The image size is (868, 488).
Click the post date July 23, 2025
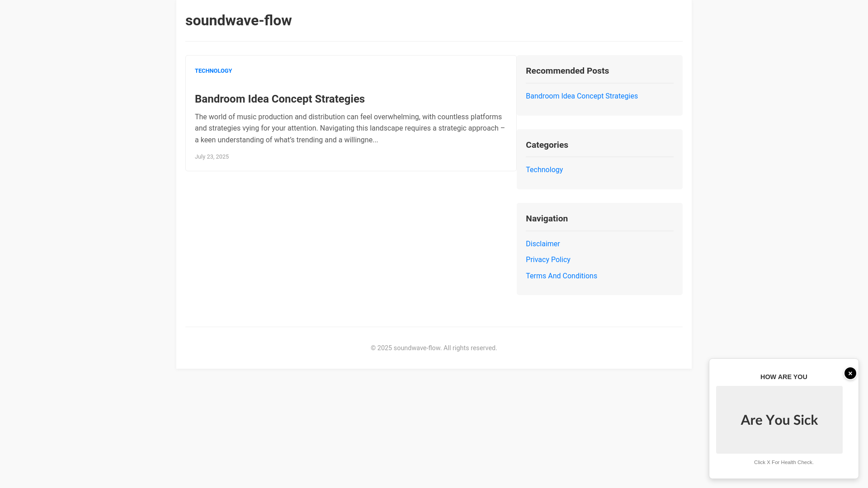coord(212,157)
